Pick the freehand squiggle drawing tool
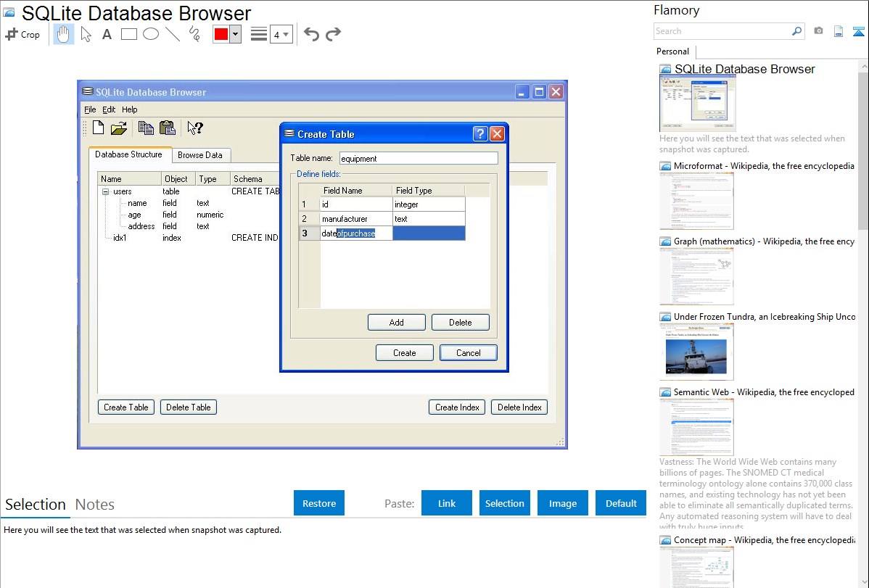The height and width of the screenshot is (588, 869). tap(194, 34)
